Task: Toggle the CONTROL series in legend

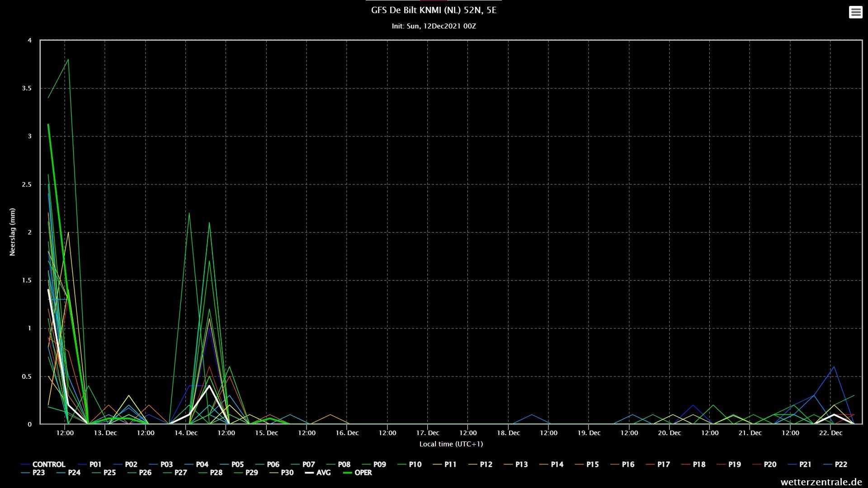Action: [x=43, y=465]
